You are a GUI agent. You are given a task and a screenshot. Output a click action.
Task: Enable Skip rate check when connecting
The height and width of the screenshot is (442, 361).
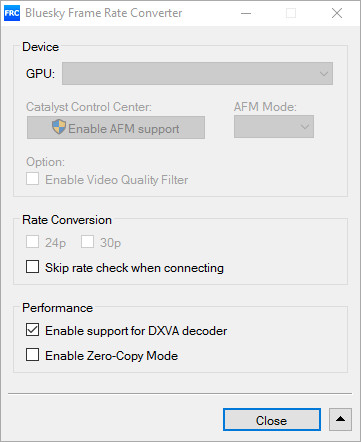point(32,267)
